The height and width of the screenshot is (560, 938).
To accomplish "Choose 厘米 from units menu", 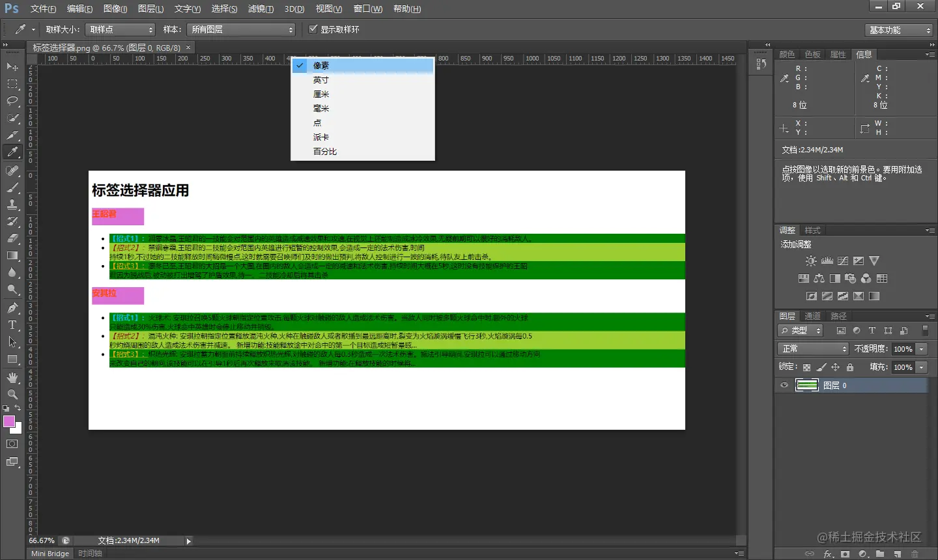I will [x=363, y=94].
